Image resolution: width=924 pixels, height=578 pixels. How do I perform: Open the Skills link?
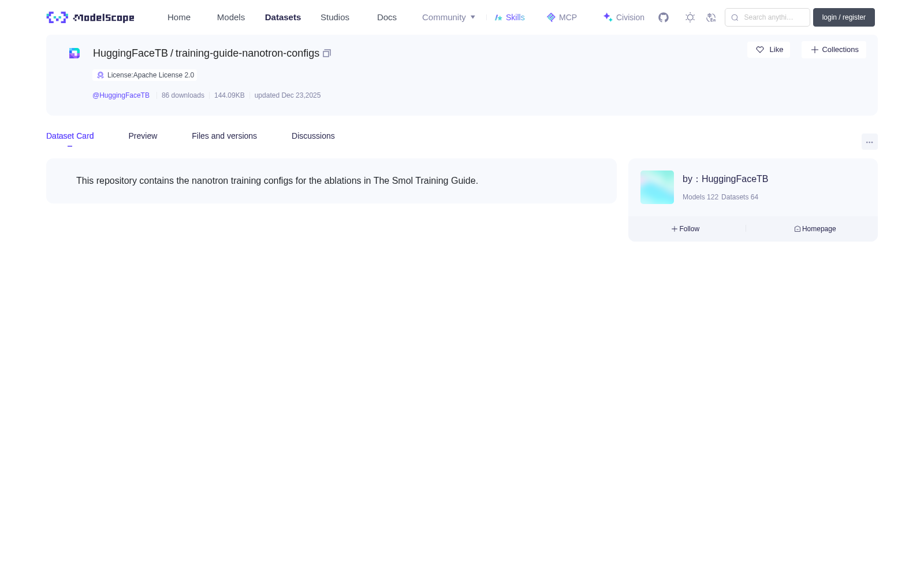(509, 17)
